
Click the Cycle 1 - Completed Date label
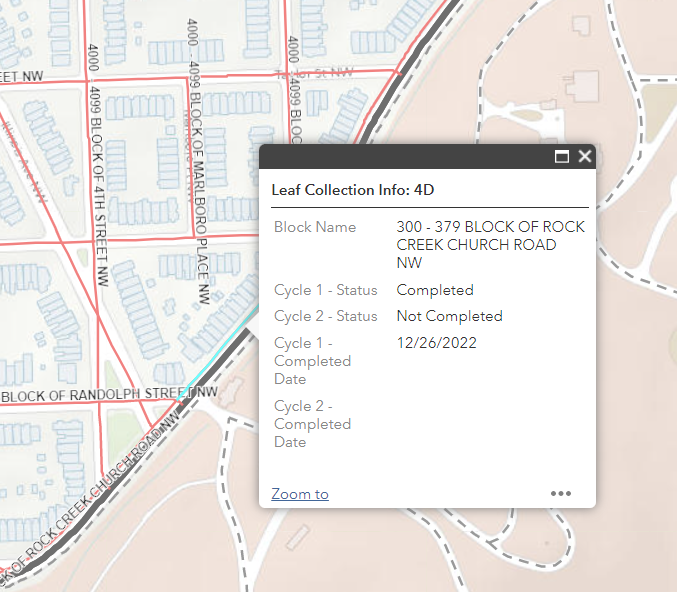(313, 361)
